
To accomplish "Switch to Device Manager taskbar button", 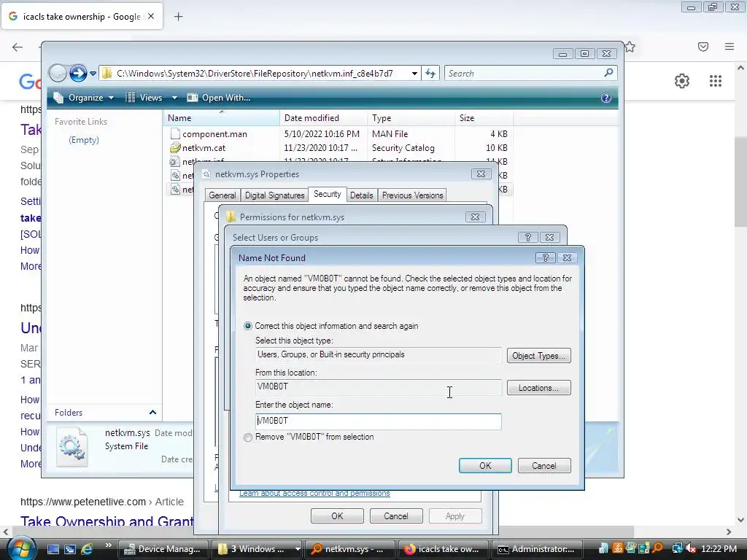I will point(163,549).
